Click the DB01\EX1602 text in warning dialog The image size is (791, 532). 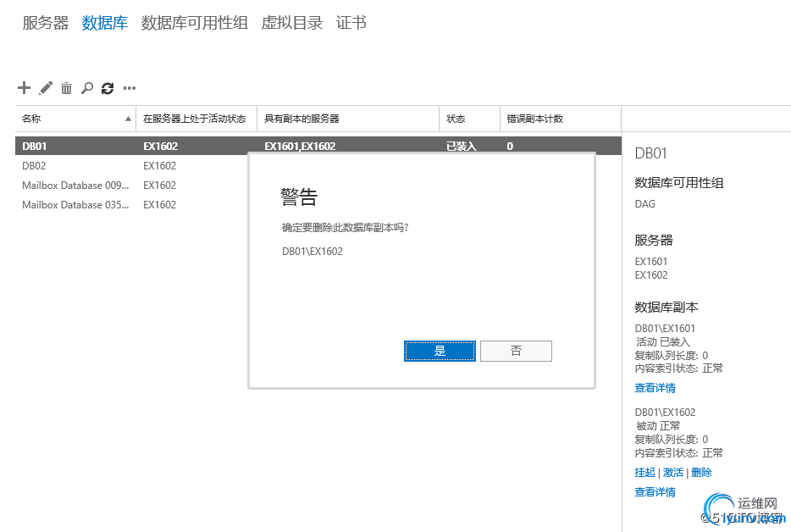(x=313, y=252)
